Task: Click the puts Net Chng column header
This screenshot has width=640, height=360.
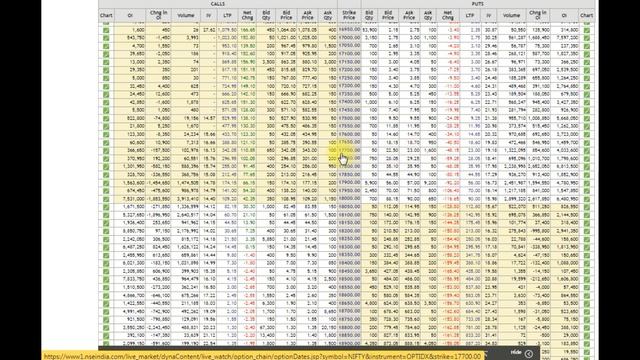Action: click(448, 16)
